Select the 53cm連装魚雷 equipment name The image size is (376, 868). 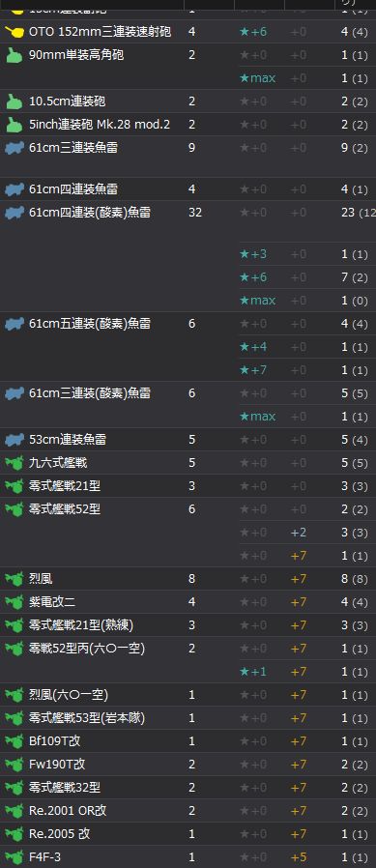pos(68,439)
